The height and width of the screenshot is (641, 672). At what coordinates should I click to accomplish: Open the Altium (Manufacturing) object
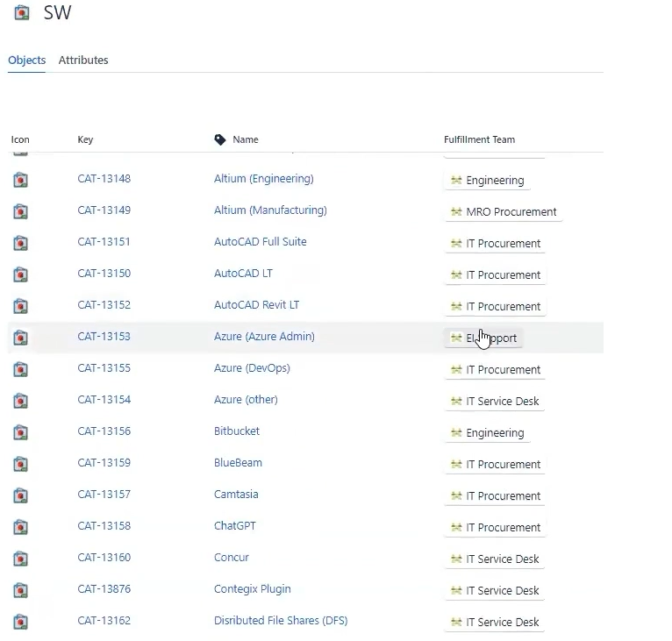pyautogui.click(x=270, y=210)
